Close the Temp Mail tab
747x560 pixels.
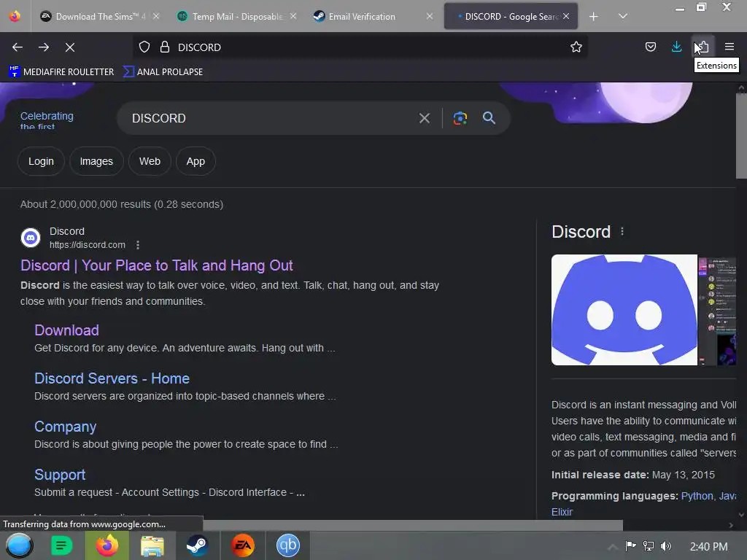click(293, 16)
